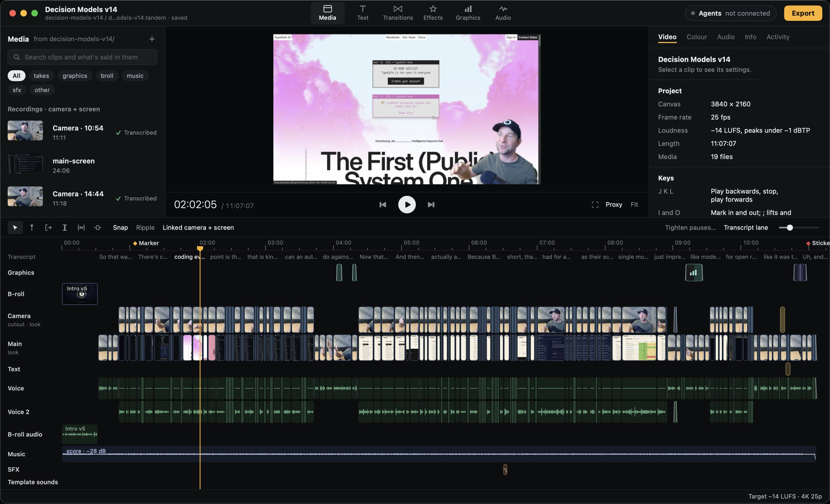The image size is (830, 504).
Task: Click the transcript segment "Because B..."
Action: click(484, 257)
